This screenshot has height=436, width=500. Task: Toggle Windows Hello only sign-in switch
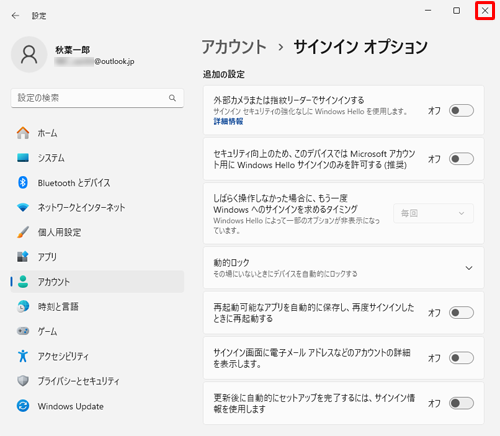[461, 159]
